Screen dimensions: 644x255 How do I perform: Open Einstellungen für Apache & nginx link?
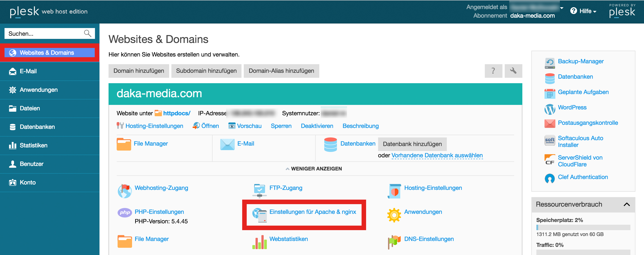312,212
